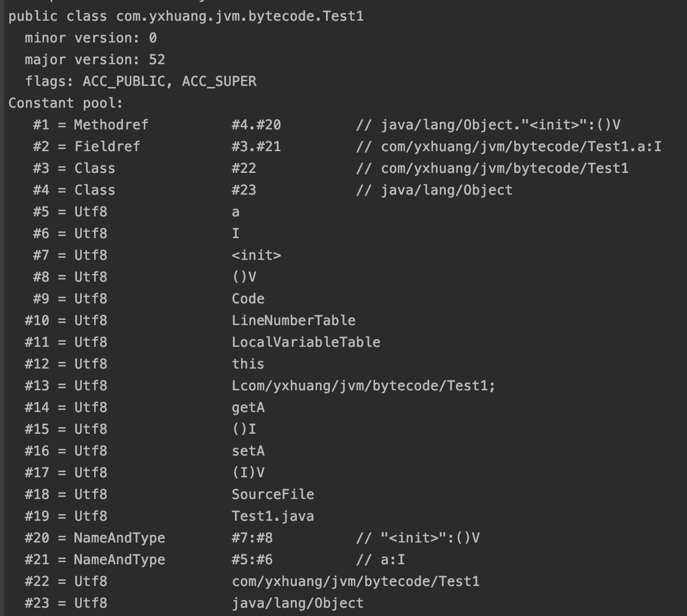Click the '#4.#20' reference value

click(x=256, y=125)
